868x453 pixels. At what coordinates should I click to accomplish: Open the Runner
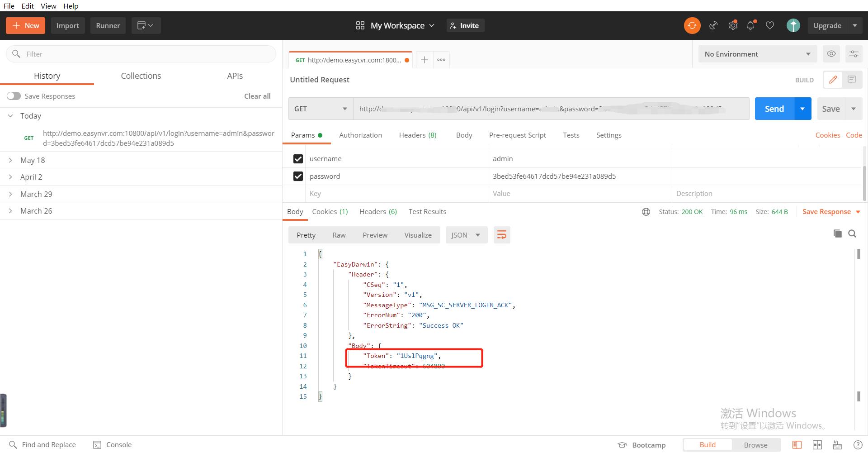pos(108,25)
